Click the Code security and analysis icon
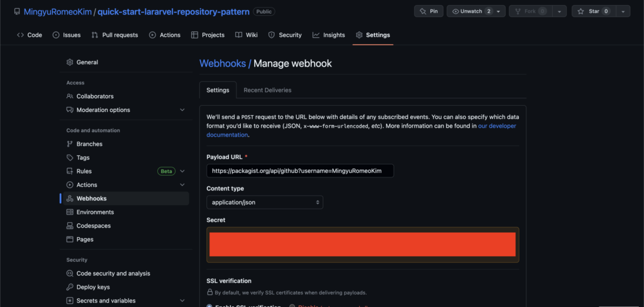 (70, 273)
